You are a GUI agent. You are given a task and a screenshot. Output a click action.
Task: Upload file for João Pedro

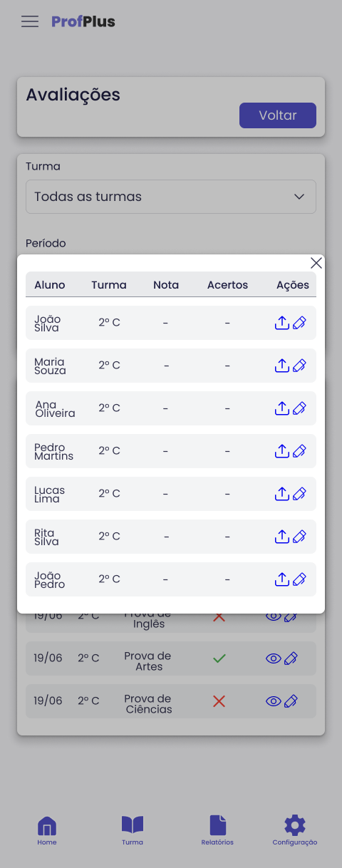282,579
